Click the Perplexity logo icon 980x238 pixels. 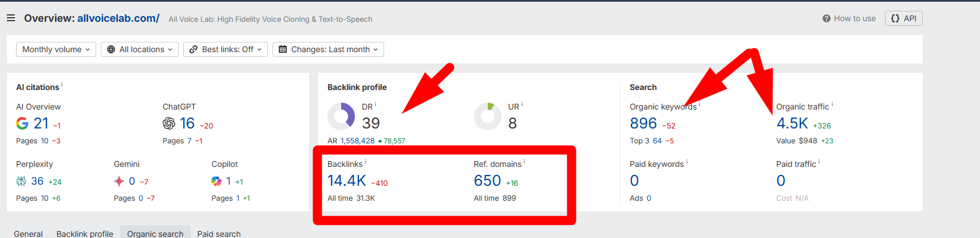(x=21, y=181)
